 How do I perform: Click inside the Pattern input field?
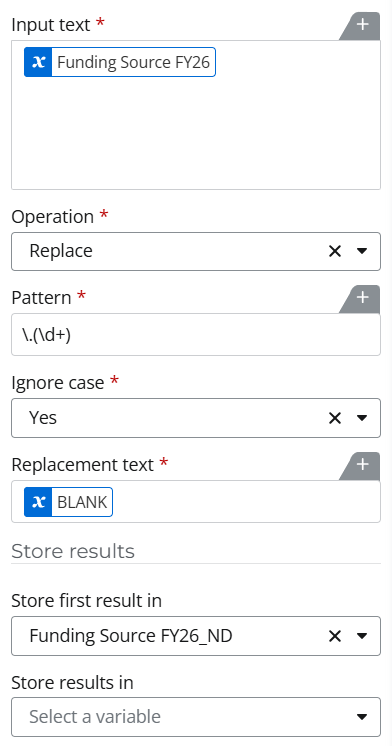coord(196,334)
